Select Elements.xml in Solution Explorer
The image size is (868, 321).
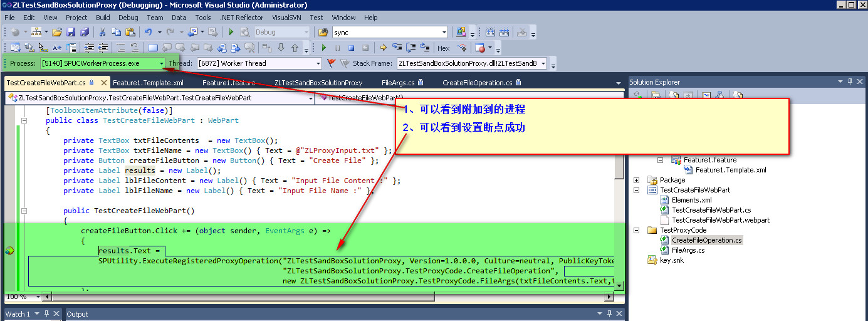(691, 200)
